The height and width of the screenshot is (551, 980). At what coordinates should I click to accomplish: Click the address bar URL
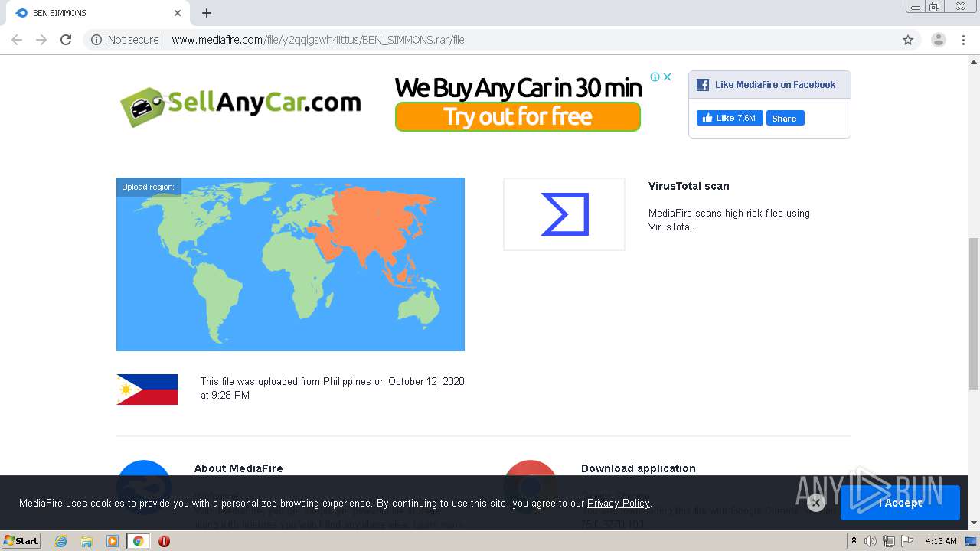318,40
